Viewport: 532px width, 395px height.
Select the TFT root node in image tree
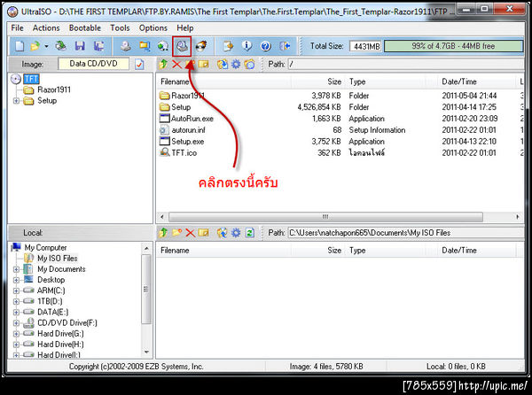point(31,79)
